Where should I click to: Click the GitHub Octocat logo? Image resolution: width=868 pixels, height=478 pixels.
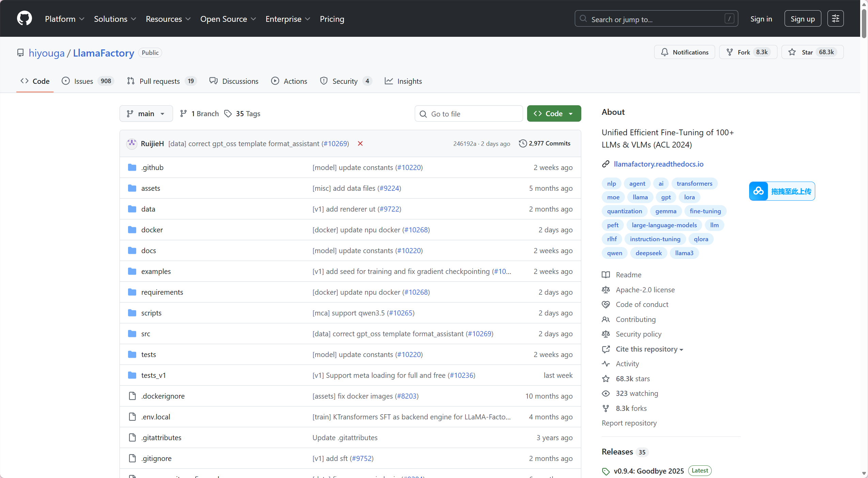click(25, 18)
